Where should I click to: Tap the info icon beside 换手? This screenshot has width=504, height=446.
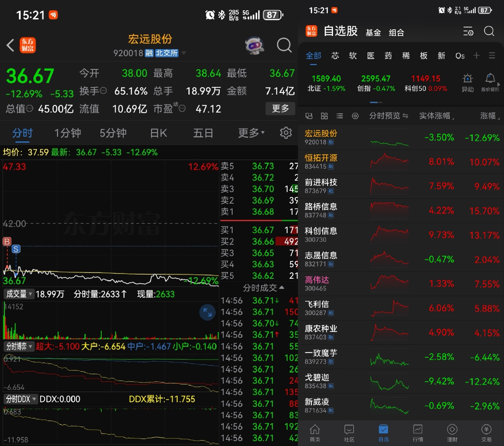[x=103, y=91]
